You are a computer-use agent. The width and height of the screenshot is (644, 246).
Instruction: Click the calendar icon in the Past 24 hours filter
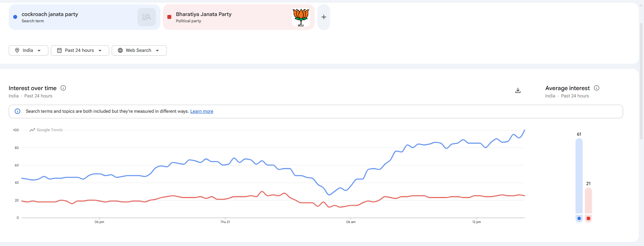59,50
